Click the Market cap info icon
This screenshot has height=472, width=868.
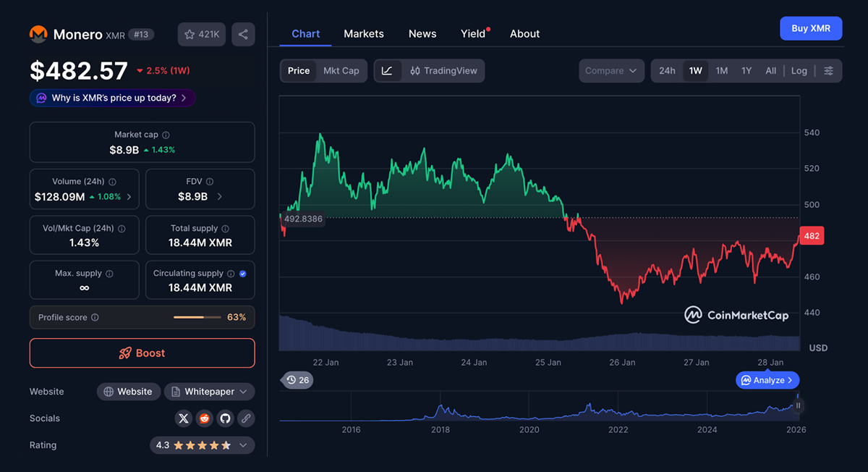[166, 135]
